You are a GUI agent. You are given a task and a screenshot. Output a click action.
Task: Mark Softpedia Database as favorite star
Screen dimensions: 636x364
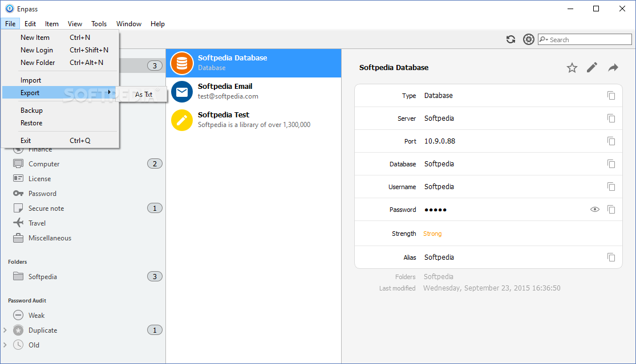pyautogui.click(x=572, y=68)
